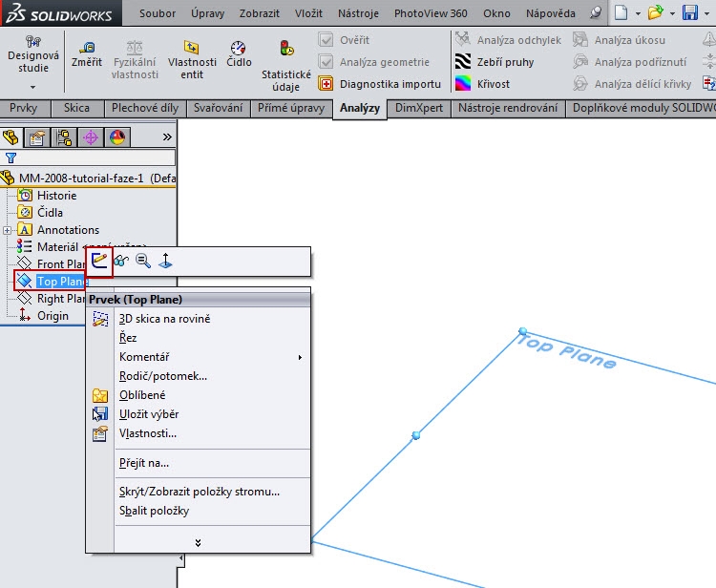Image resolution: width=716 pixels, height=588 pixels.
Task: Enable Zebří pruhy display
Action: coord(495,62)
